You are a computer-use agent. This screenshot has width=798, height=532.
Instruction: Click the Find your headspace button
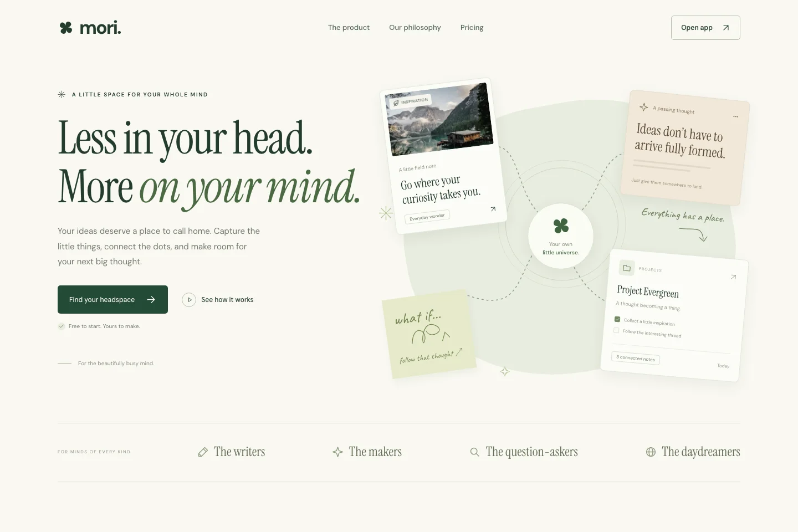tap(112, 299)
